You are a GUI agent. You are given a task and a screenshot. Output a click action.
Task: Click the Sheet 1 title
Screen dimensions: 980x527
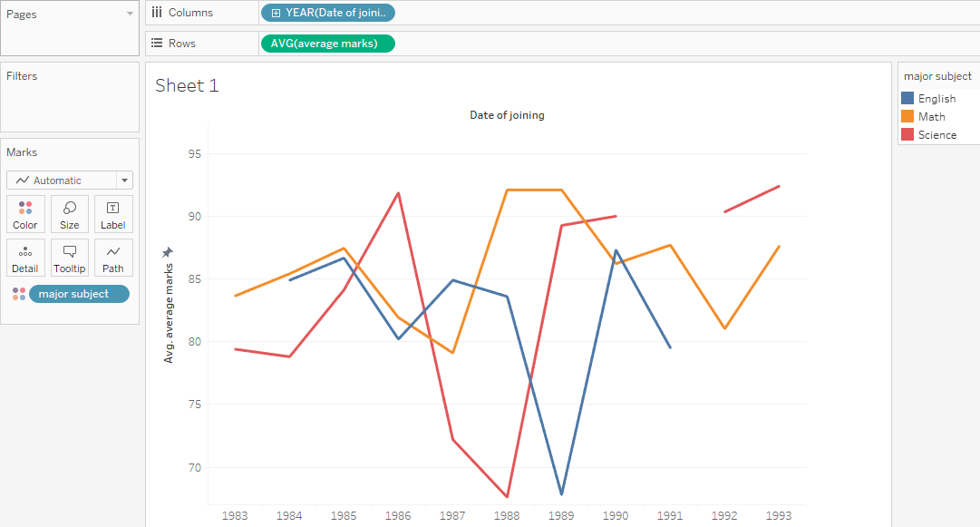pos(187,86)
